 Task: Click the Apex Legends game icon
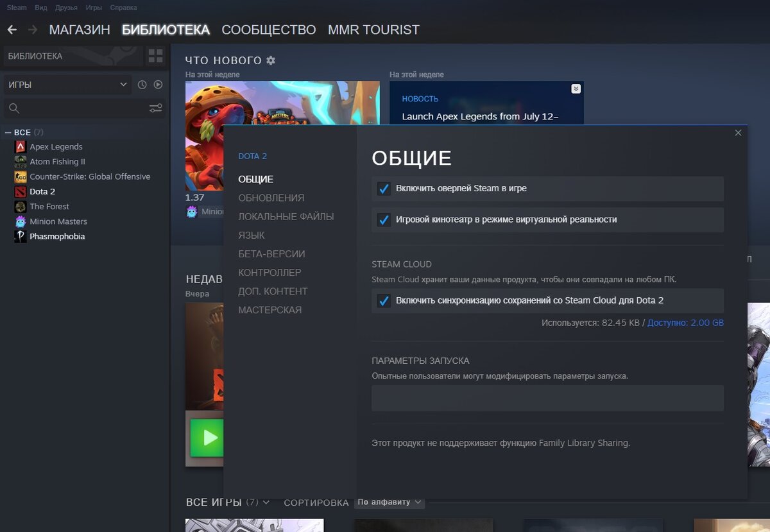[20, 147]
